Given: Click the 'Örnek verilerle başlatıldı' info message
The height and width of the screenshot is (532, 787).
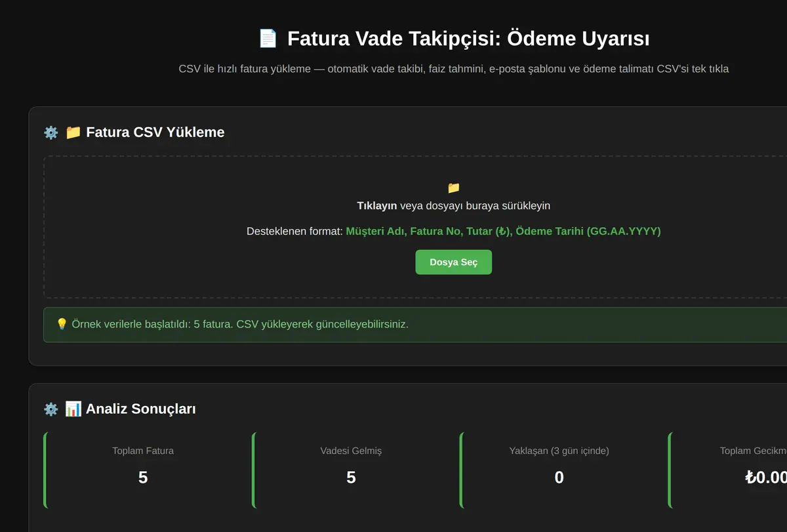Looking at the screenshot, I should coord(239,324).
